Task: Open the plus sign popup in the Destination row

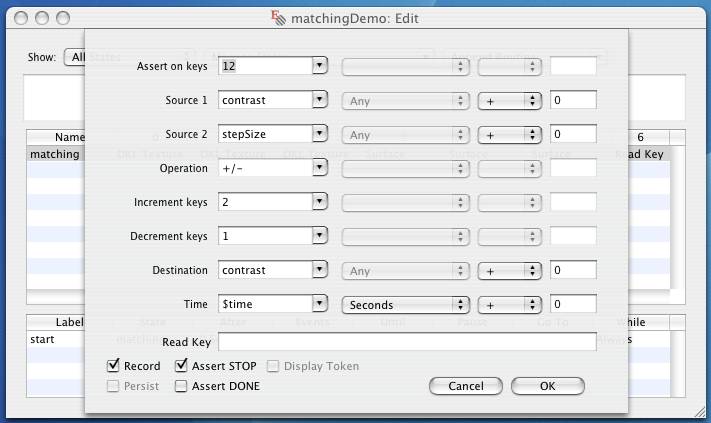Action: (510, 271)
